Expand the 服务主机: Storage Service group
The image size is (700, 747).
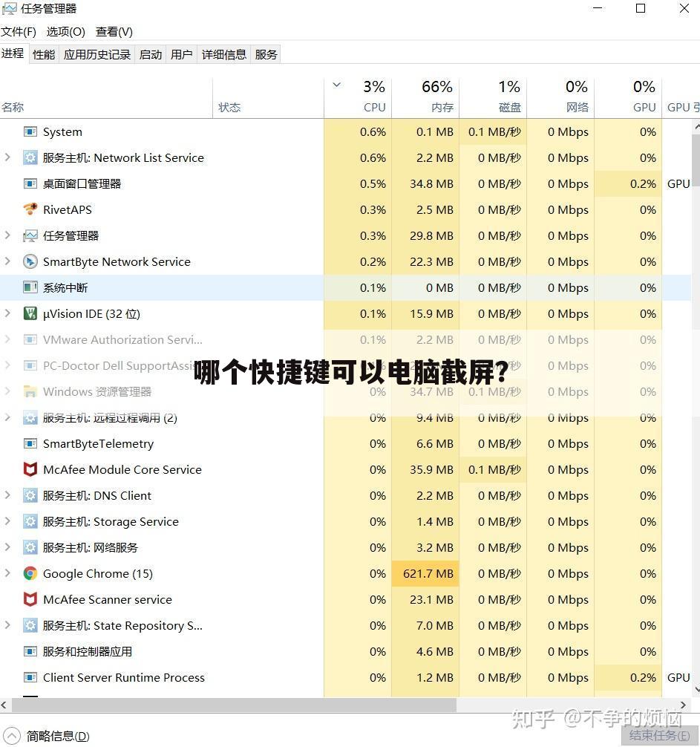point(7,521)
